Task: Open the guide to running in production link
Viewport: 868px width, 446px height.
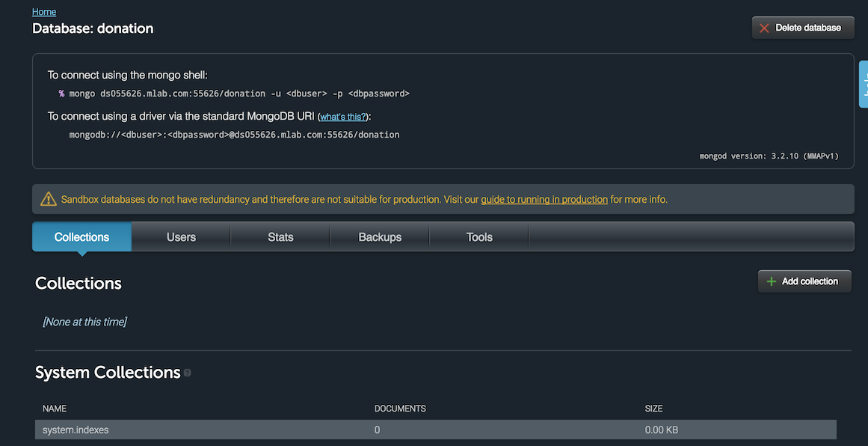Action: pos(544,200)
